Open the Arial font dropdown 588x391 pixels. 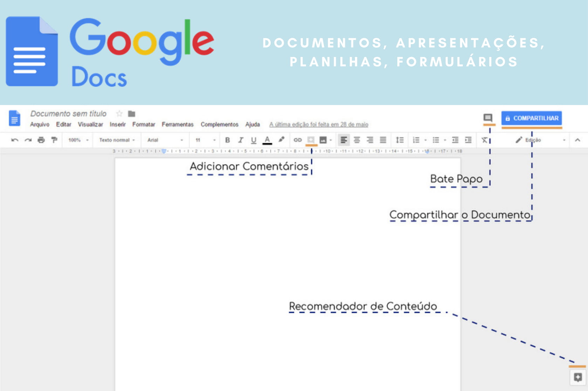pyautogui.click(x=165, y=140)
